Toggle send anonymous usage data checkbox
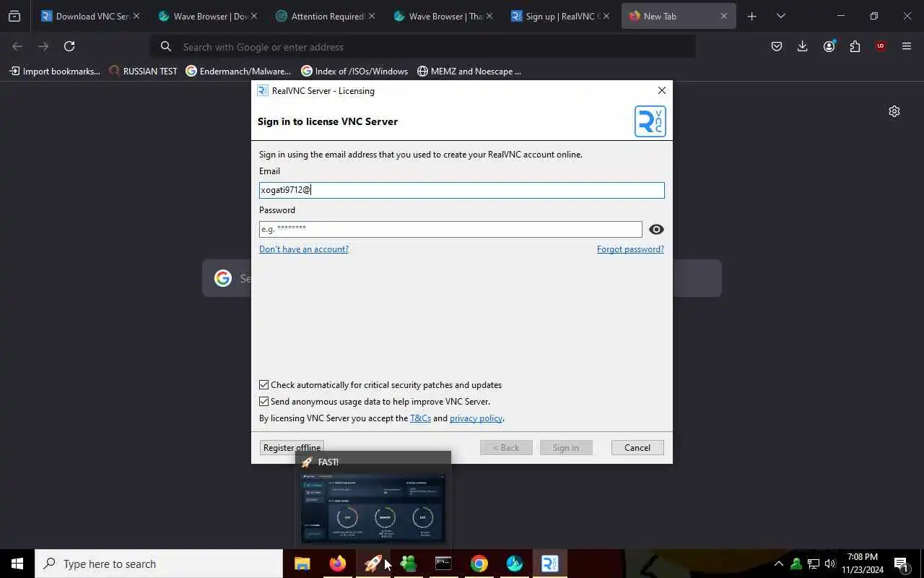 click(x=264, y=402)
